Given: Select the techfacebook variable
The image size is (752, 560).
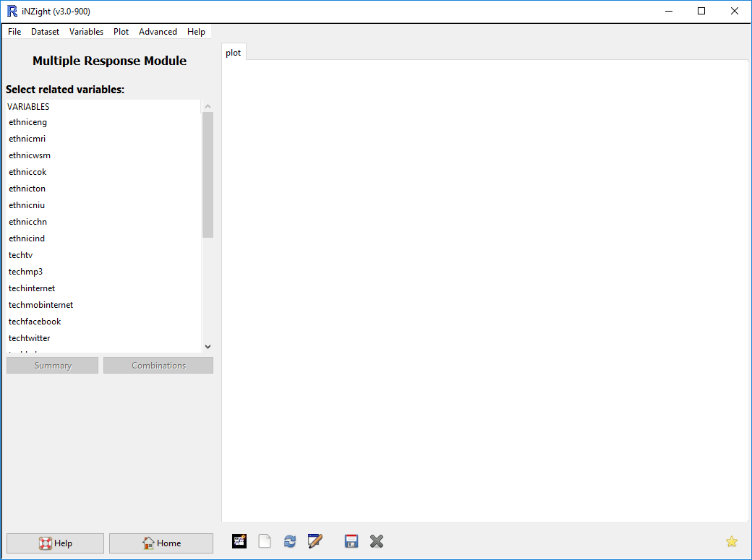Looking at the screenshot, I should click(x=35, y=321).
